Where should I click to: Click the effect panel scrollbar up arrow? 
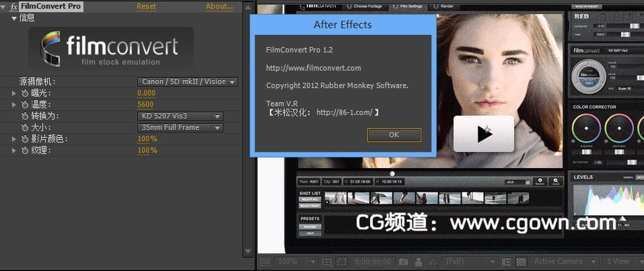click(248, 7)
